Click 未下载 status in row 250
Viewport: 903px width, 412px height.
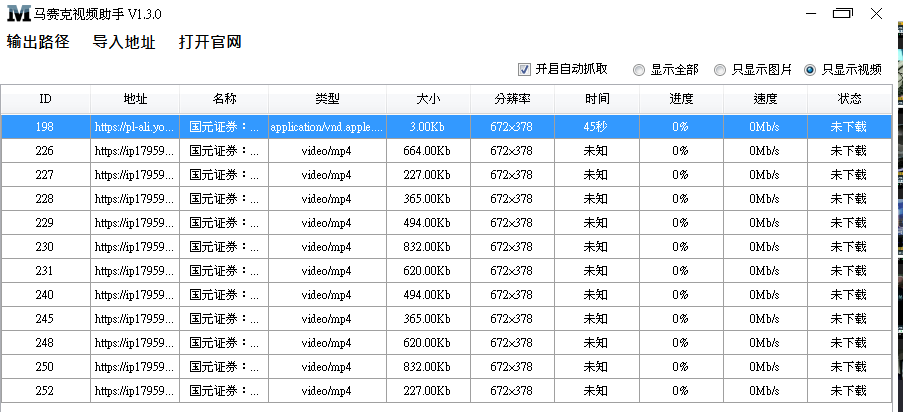[849, 366]
